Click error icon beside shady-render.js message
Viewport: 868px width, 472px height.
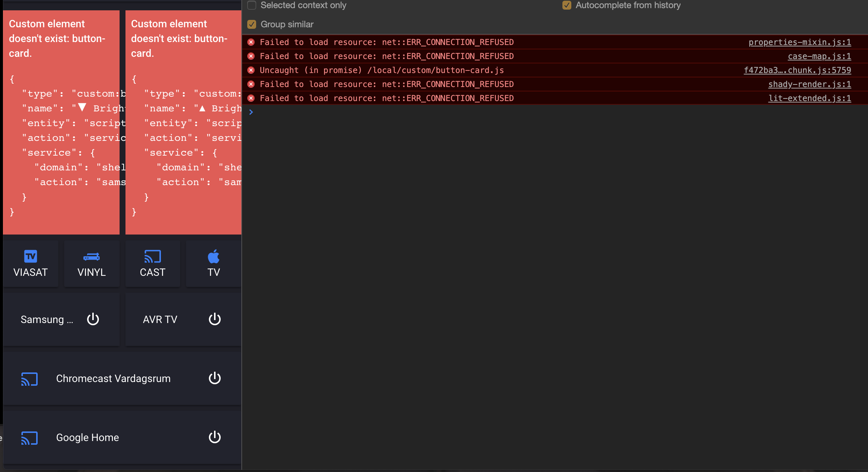[x=251, y=84]
